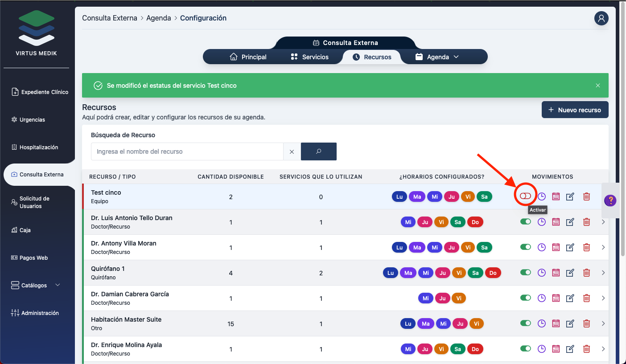Delete Dr. Luis Antonio Tello Duran
Viewport: 626px width, 364px height.
587,222
